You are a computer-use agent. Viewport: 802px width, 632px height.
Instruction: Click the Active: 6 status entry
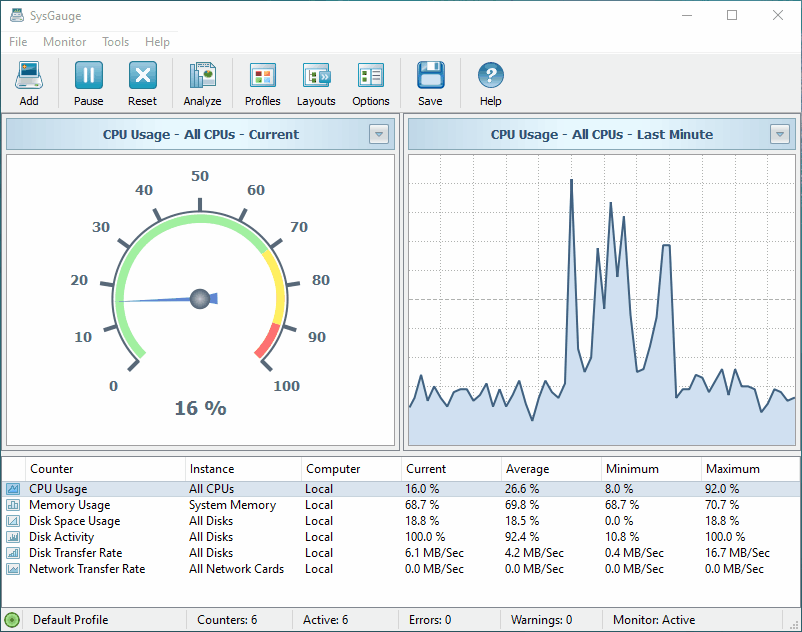point(325,620)
